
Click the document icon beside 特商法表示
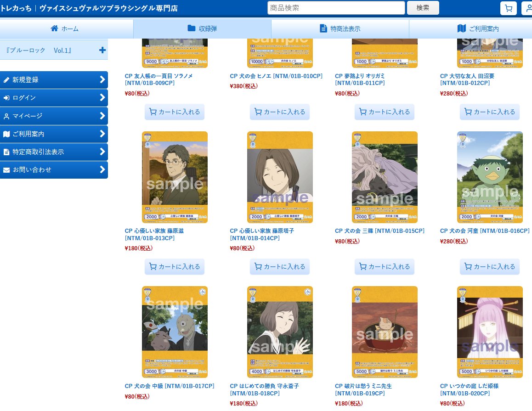(x=323, y=28)
